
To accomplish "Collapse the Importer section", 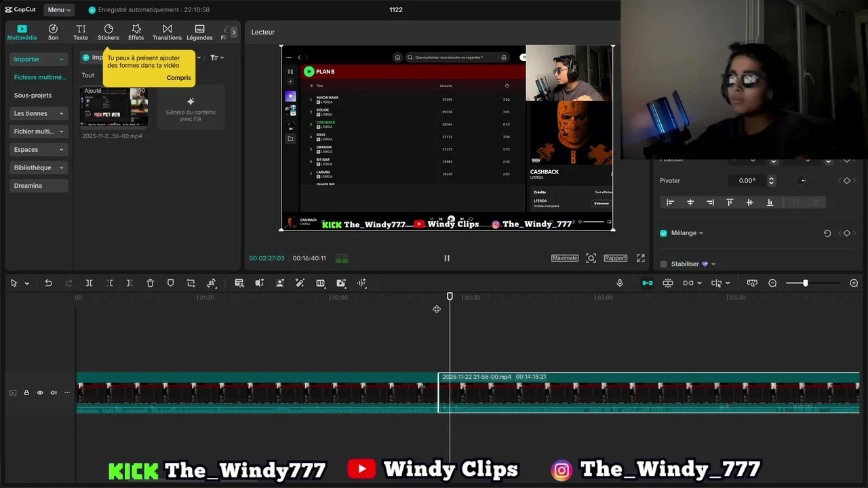I will (x=39, y=59).
